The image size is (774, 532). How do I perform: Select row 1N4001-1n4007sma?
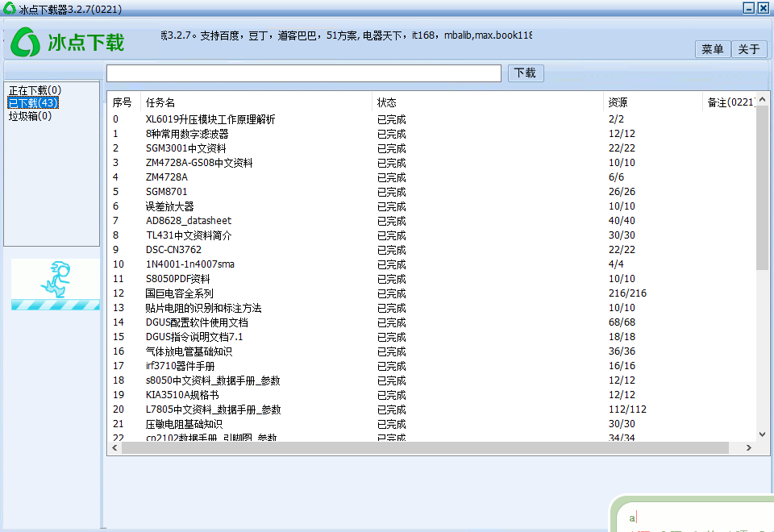click(432, 264)
